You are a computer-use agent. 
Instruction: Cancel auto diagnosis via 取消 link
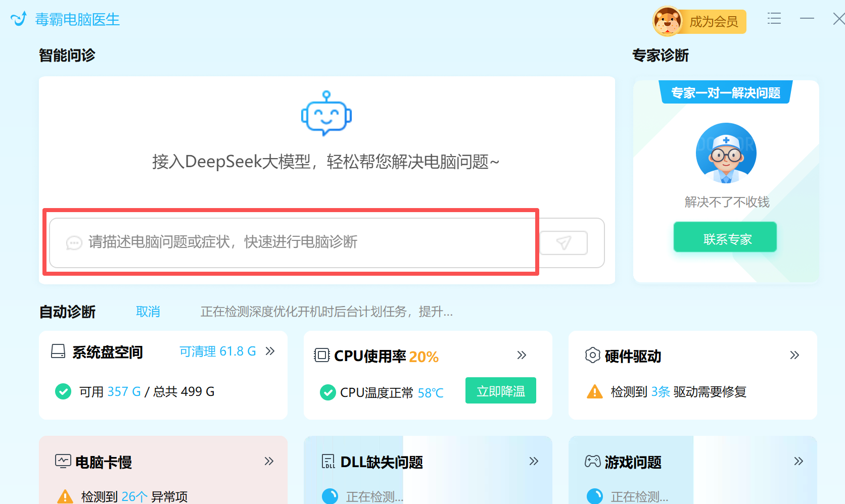148,312
